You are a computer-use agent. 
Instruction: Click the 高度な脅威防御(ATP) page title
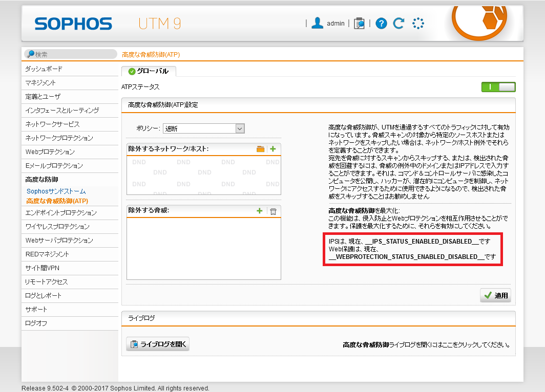151,55
